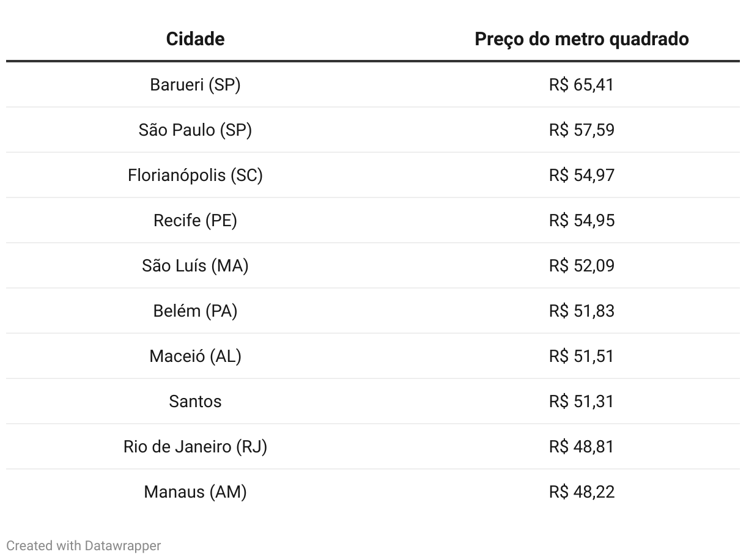Select the Maceió (AL) city cell

[x=195, y=356]
